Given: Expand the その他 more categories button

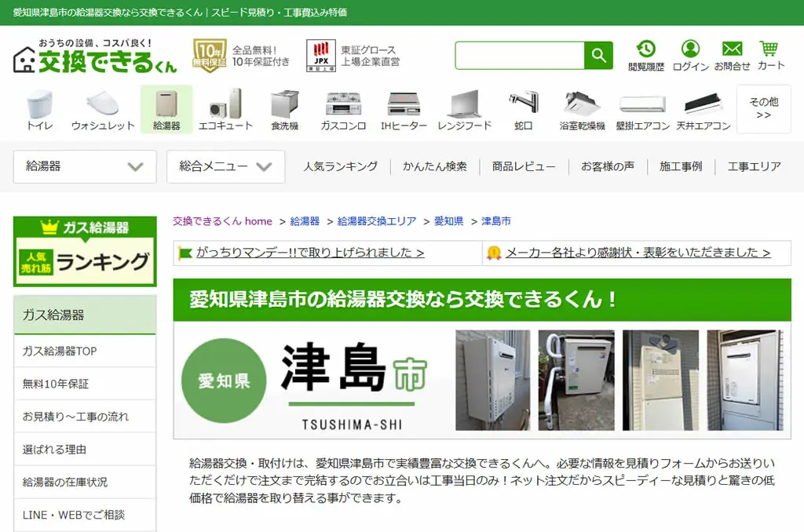Looking at the screenshot, I should (763, 108).
